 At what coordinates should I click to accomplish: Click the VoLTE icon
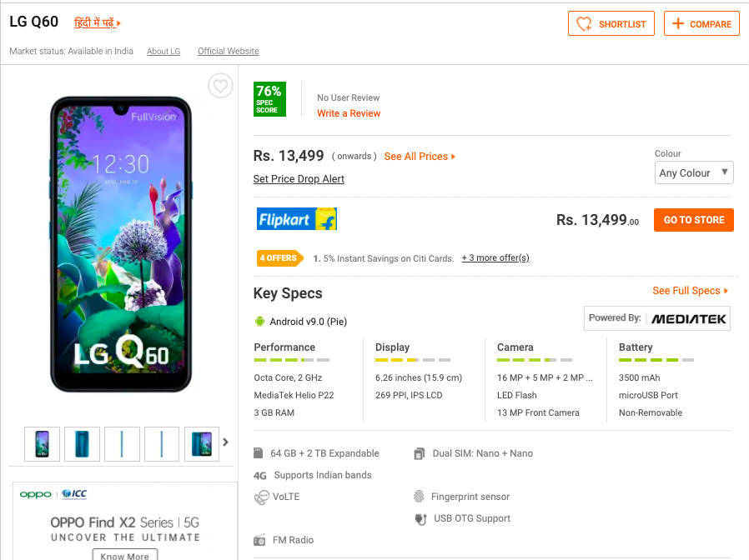pos(260,497)
